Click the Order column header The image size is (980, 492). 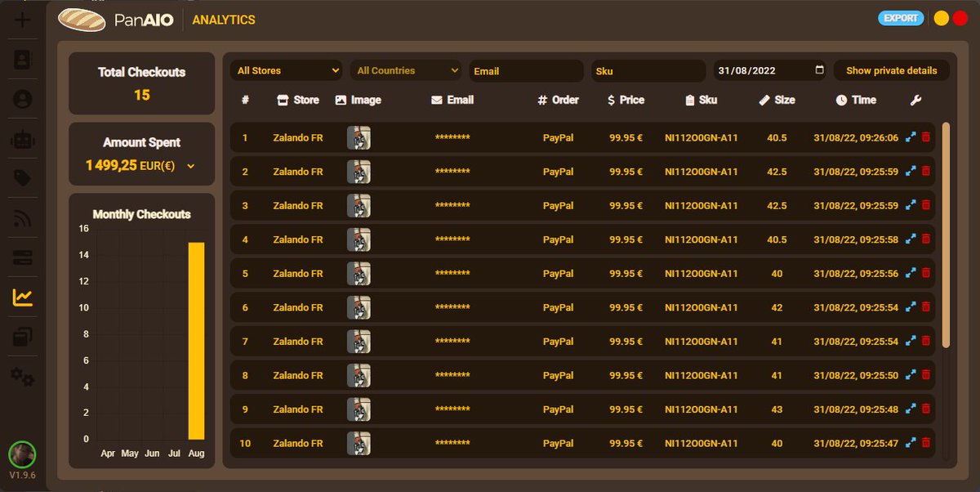click(x=558, y=100)
